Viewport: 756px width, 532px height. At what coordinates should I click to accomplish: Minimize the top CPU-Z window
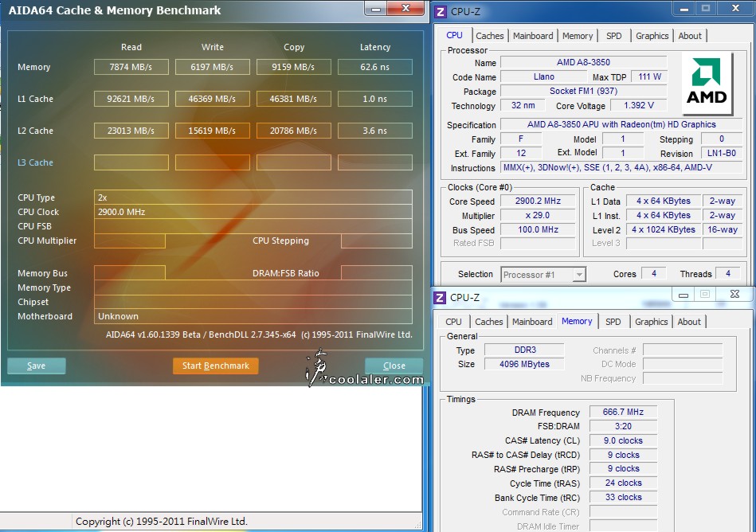684,9
